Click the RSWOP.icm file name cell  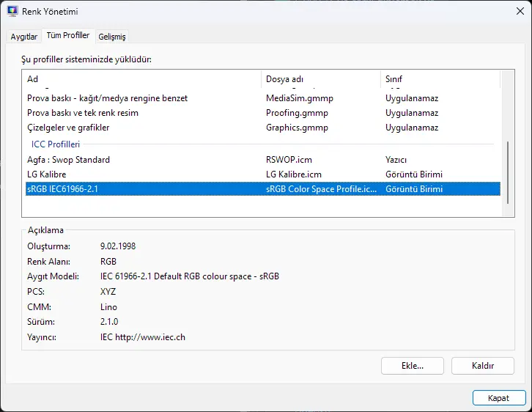(x=289, y=160)
